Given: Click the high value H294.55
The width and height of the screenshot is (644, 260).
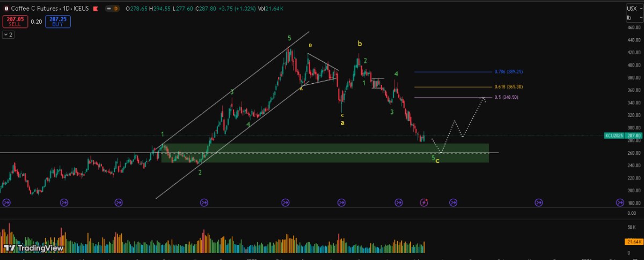Looking at the screenshot, I should pos(159,9).
